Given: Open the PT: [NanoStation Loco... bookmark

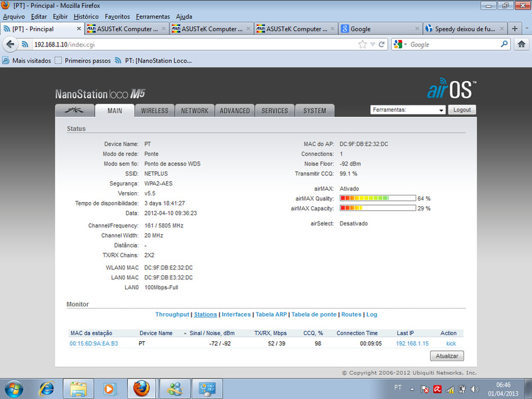Looking at the screenshot, I should click(153, 61).
